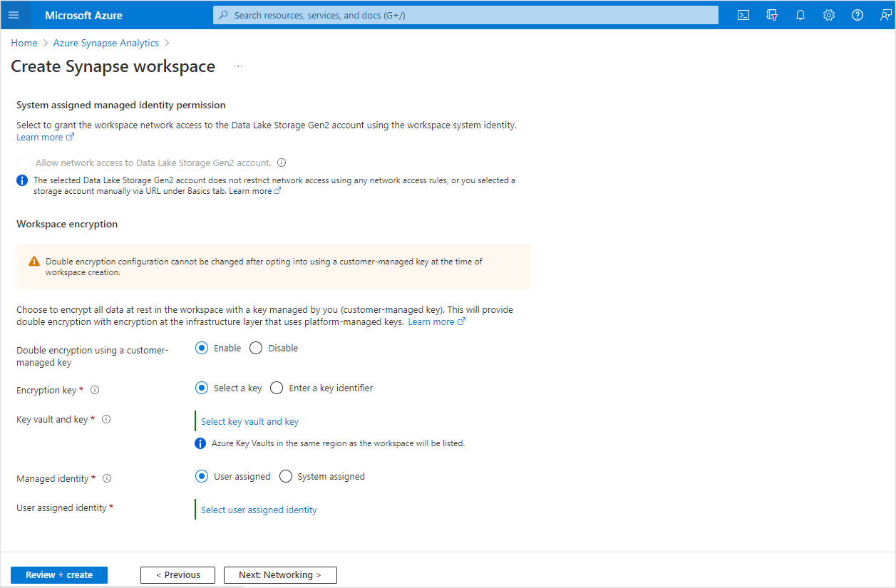The width and height of the screenshot is (896, 588).
Task: Open the portal hamburger menu
Action: tap(14, 15)
